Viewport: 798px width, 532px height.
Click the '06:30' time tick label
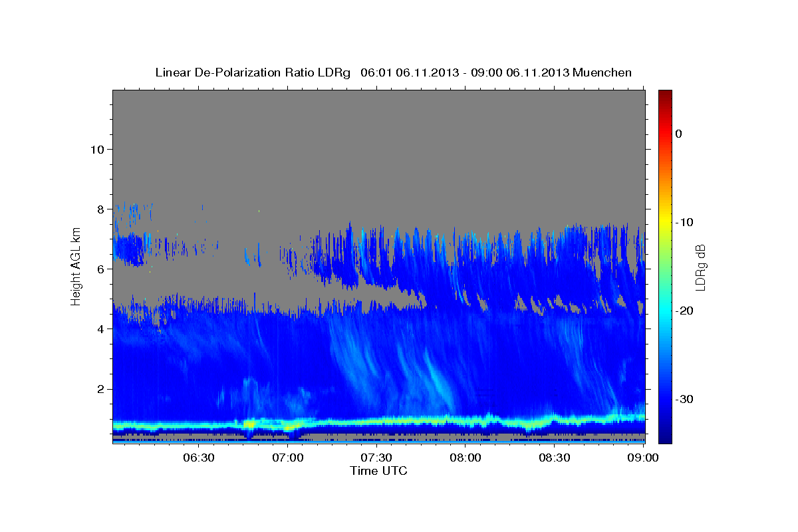[x=199, y=458]
